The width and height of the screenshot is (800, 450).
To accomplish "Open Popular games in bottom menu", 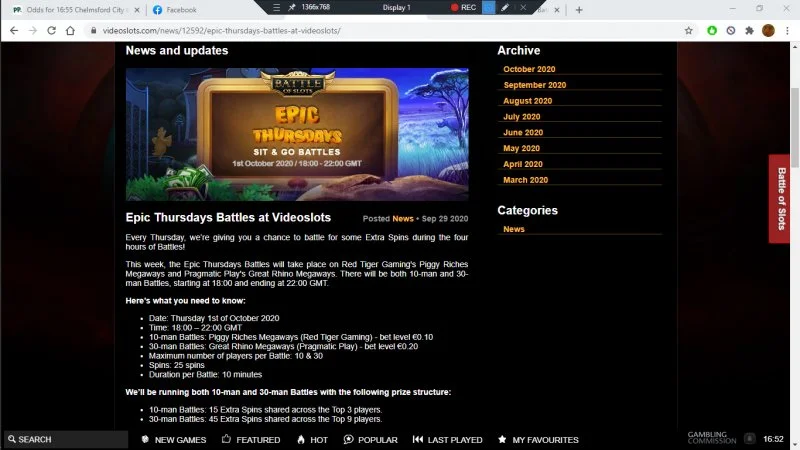I will point(370,439).
